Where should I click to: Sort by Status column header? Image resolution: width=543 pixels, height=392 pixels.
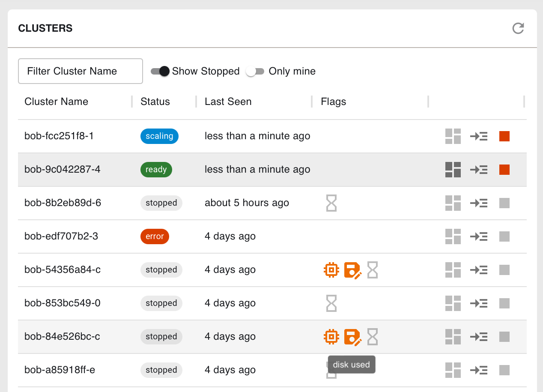(x=155, y=102)
